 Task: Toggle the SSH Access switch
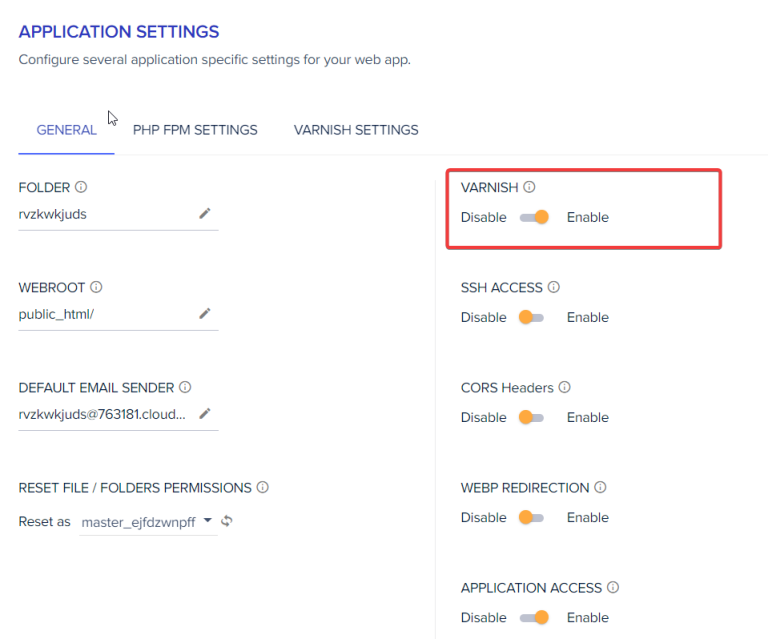point(532,317)
